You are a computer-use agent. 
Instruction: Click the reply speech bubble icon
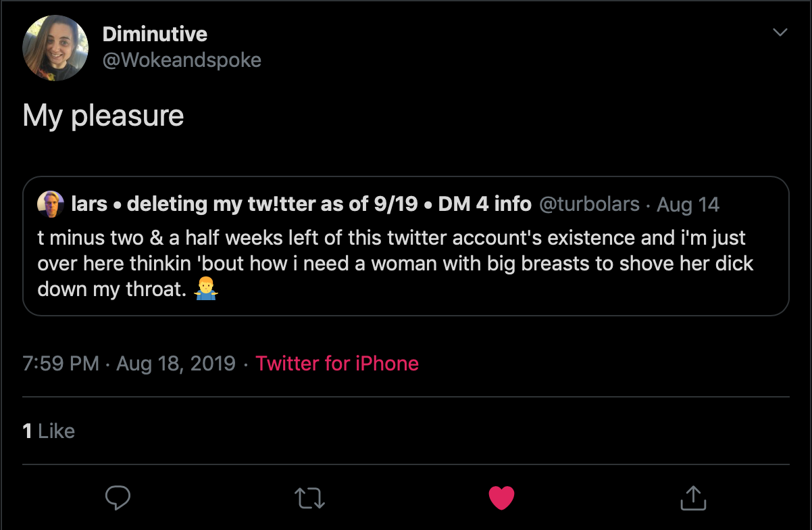[118, 498]
